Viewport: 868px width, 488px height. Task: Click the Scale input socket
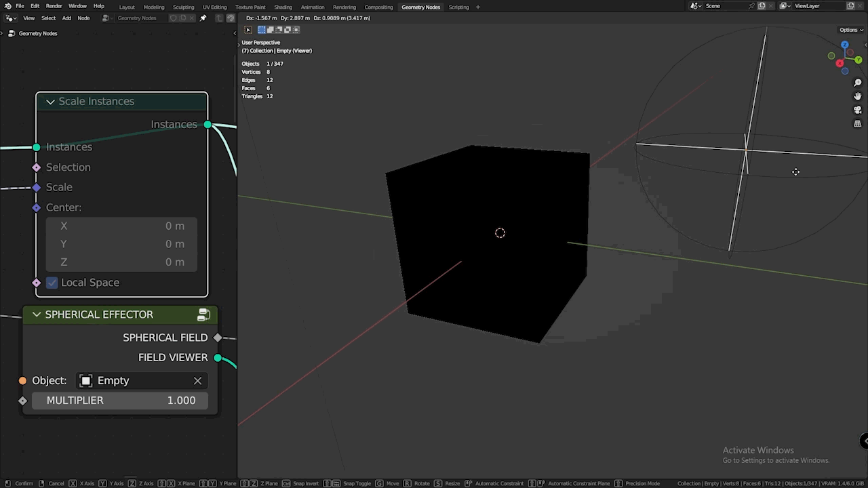pyautogui.click(x=37, y=187)
